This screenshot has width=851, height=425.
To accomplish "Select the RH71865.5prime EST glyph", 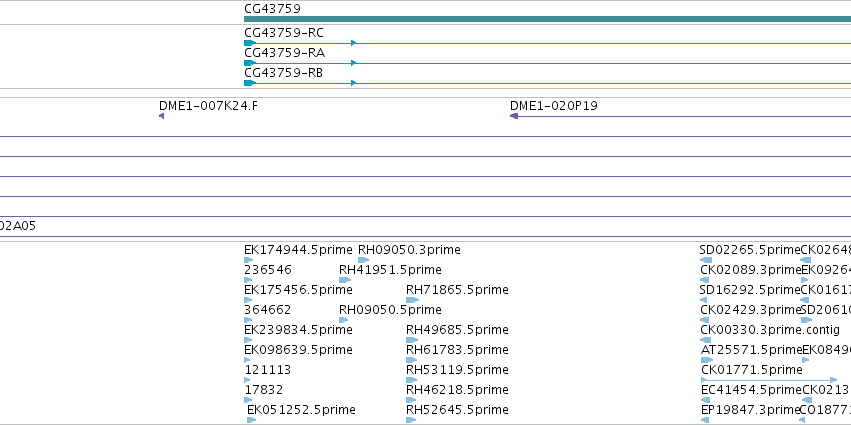I will 412,300.
